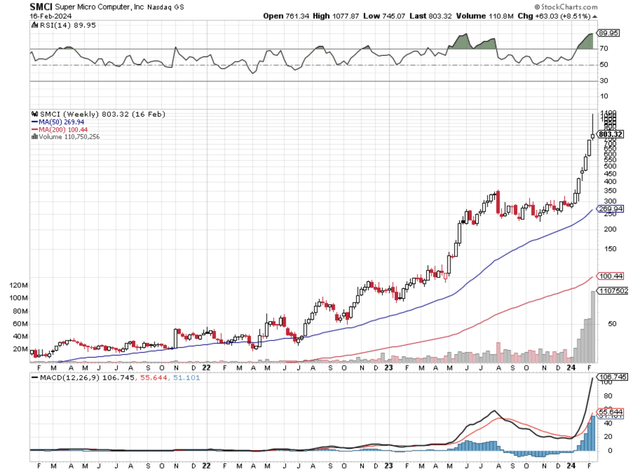Click the 80M label on volume axis
640x475 pixels.
coord(20,311)
